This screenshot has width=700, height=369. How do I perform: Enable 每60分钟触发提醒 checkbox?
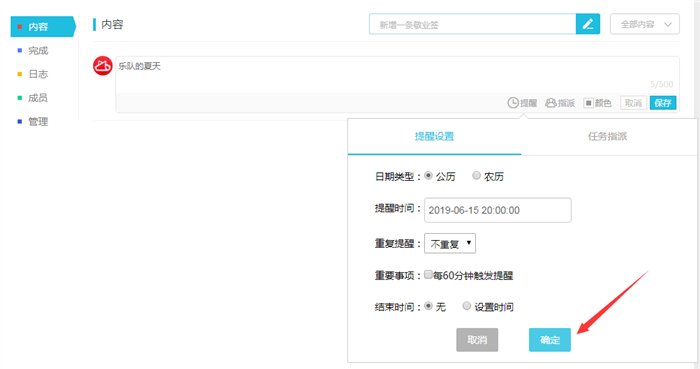click(428, 274)
